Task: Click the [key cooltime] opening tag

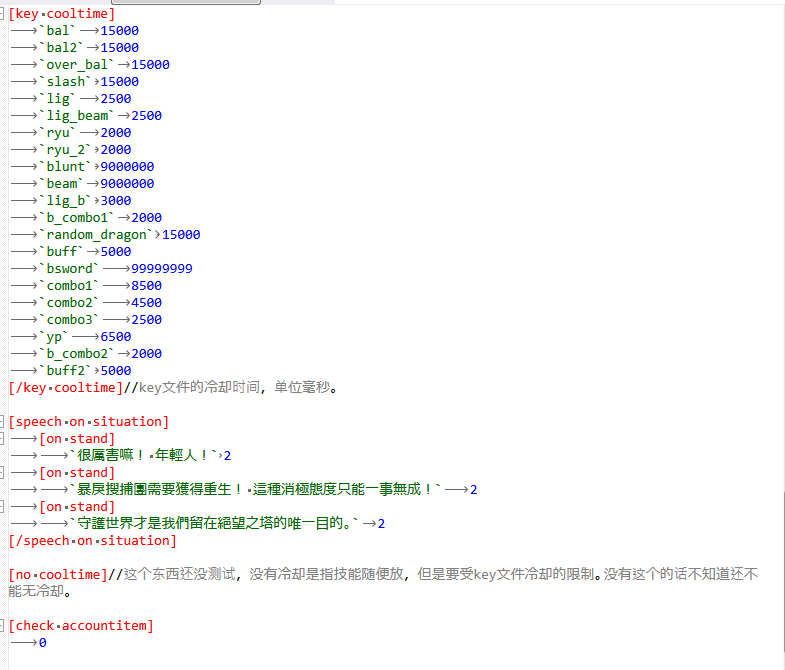Action: coord(61,14)
